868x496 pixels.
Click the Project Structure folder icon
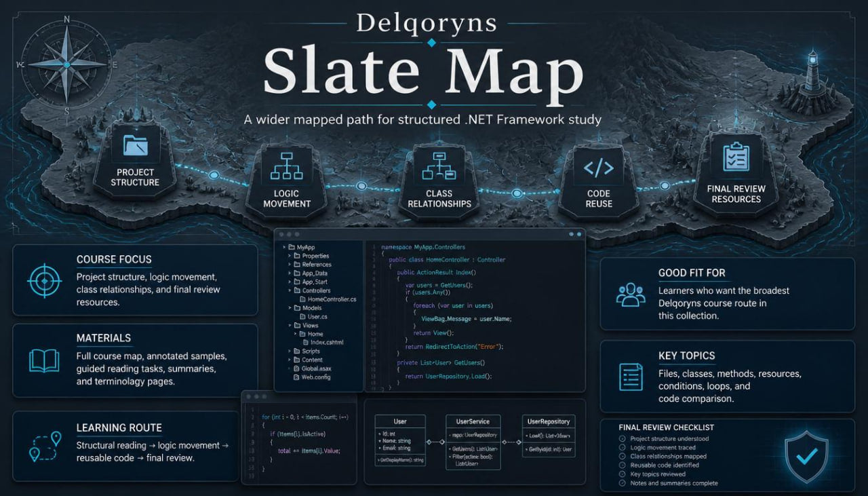(136, 146)
